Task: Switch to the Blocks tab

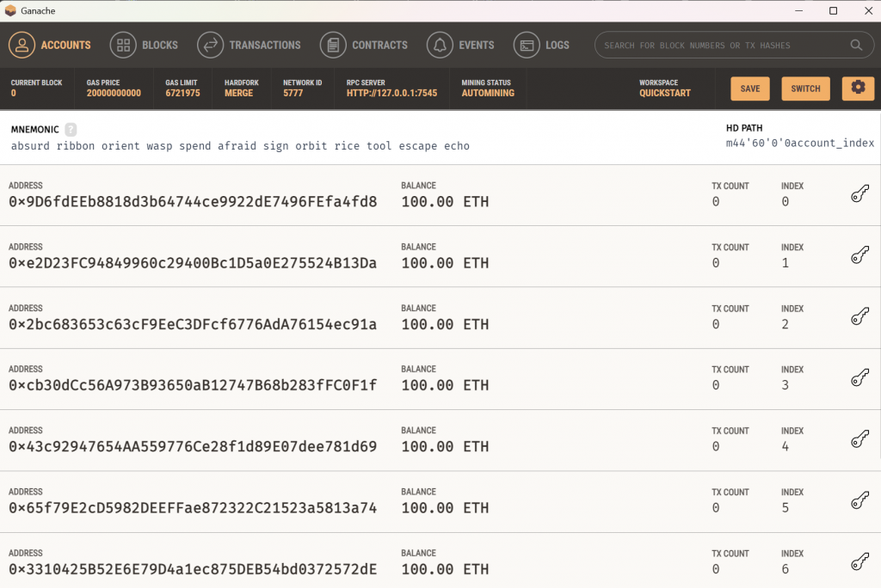Action: pyautogui.click(x=144, y=45)
